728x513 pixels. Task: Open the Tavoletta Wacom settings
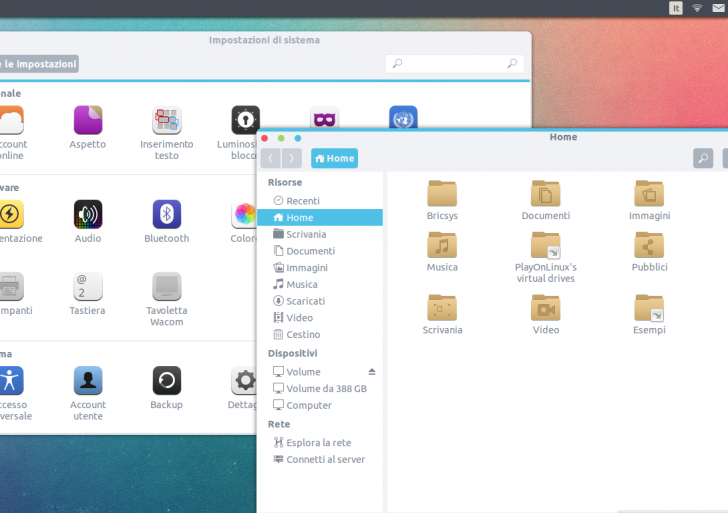click(166, 287)
